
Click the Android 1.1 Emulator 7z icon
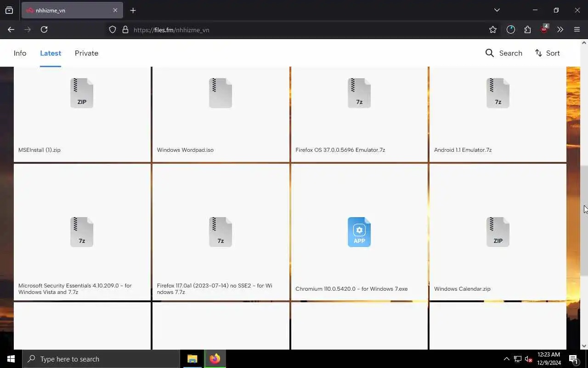[x=498, y=93]
